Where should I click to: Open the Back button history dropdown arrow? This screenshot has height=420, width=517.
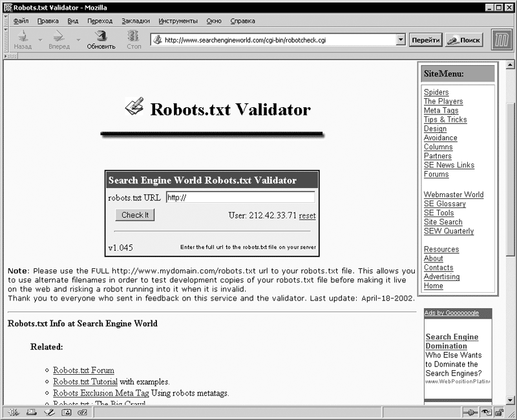coord(40,40)
